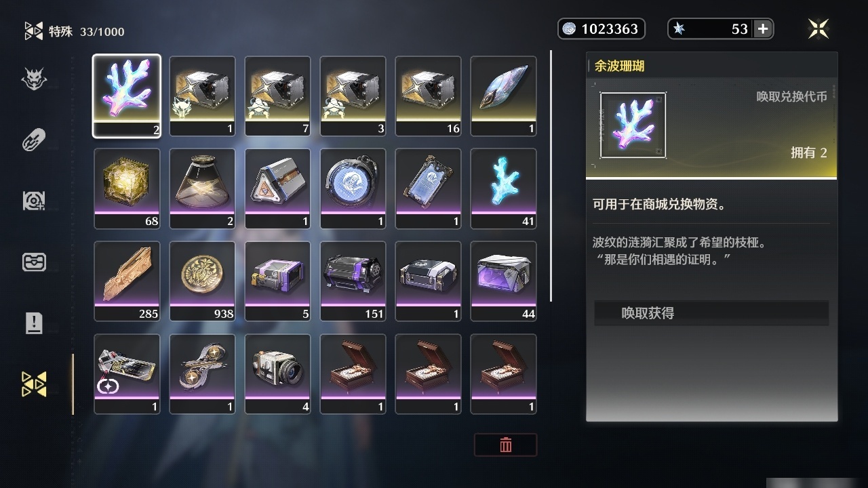Select the gold coin item showing 938
Screen dimensions: 868x488
pos(202,281)
